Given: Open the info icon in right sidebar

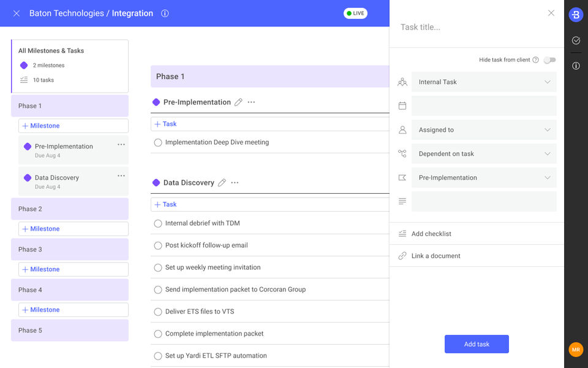Looking at the screenshot, I should pos(576,66).
